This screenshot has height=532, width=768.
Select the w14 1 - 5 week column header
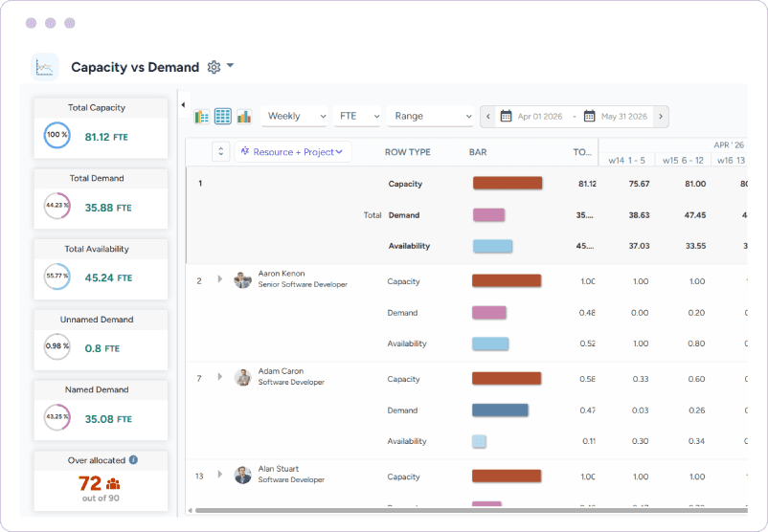click(626, 161)
